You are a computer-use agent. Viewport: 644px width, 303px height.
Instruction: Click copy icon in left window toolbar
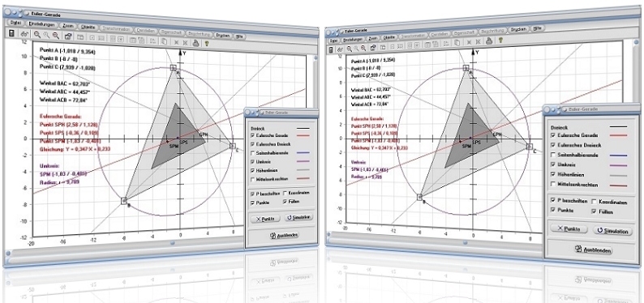tap(164, 41)
